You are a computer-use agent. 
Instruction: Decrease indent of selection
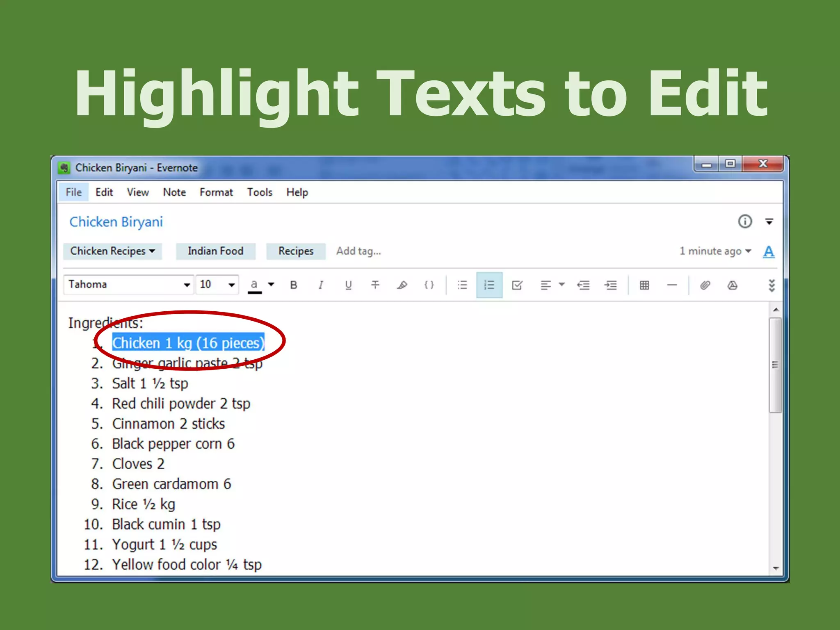tap(583, 285)
